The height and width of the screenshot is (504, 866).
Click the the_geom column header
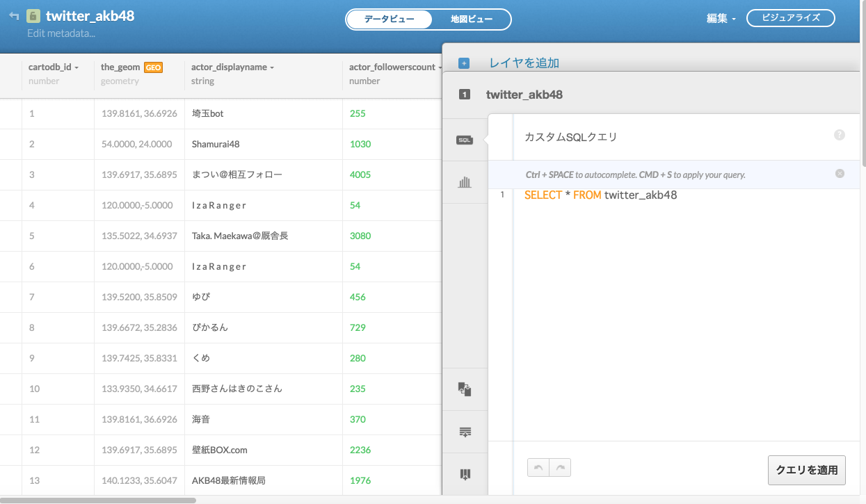[120, 67]
